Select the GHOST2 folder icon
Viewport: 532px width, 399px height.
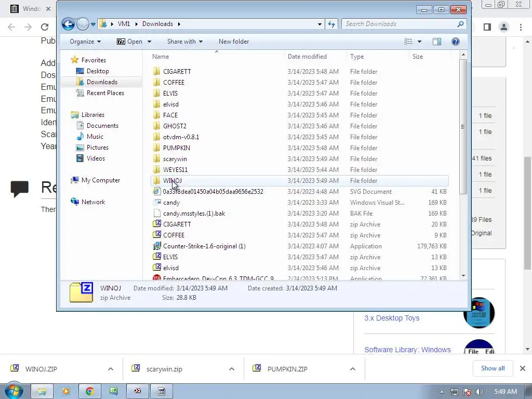[x=156, y=126]
